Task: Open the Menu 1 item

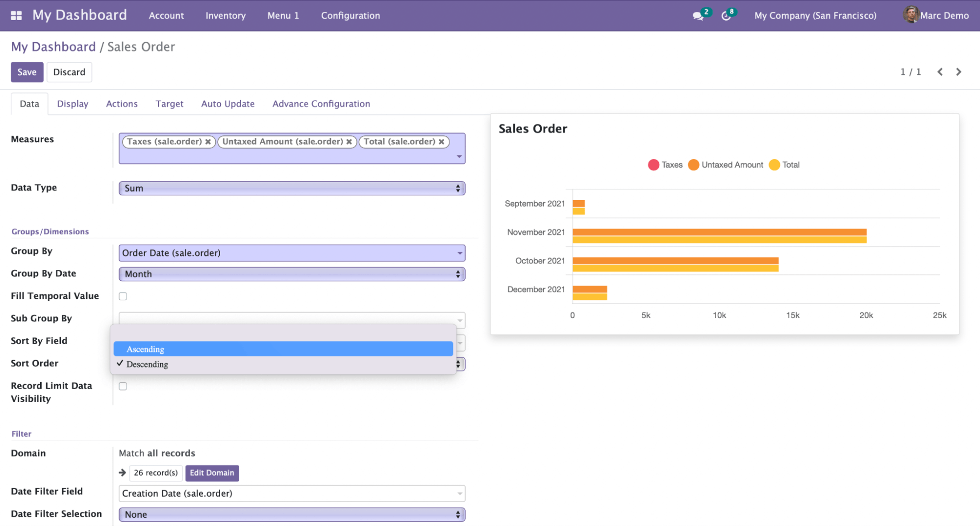Action: [283, 16]
